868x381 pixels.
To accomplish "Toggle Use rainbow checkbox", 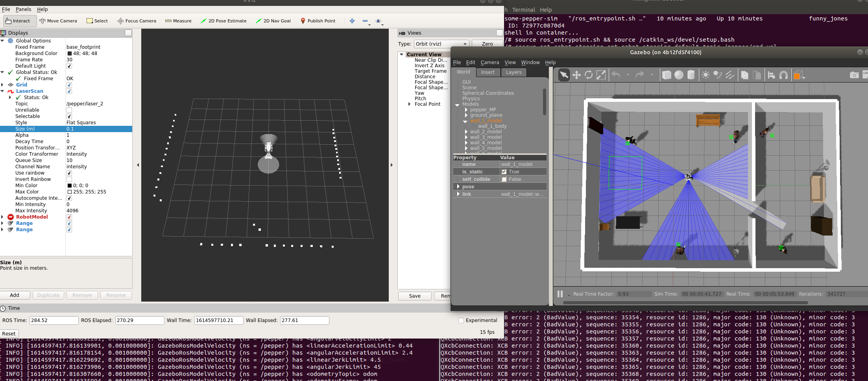I will 69,173.
